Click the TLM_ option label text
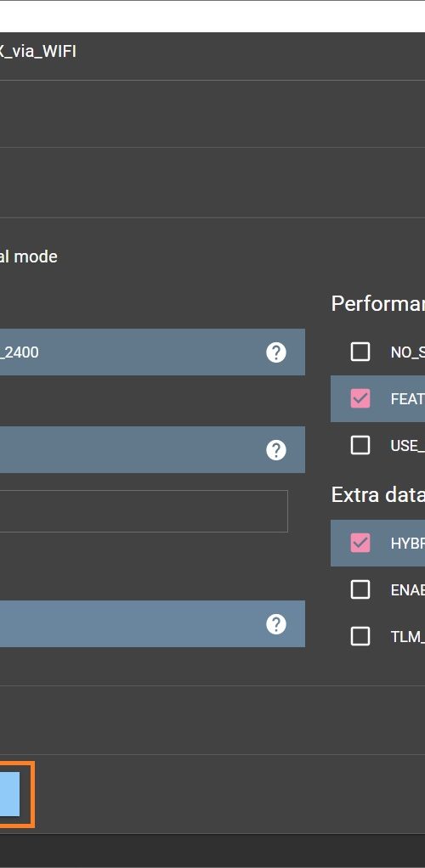 point(408,637)
